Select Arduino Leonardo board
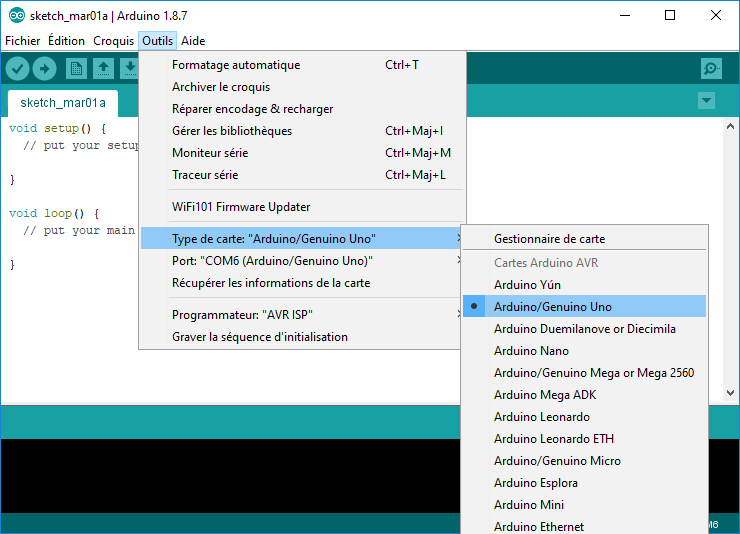740x534 pixels. (584, 417)
